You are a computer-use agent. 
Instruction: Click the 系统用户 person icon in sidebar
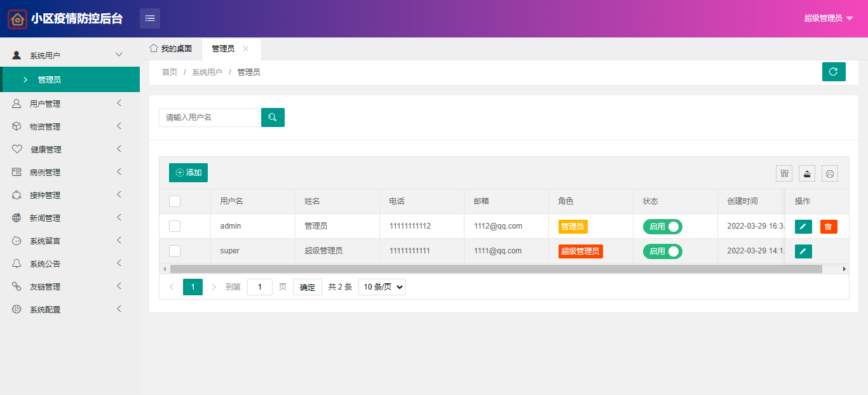[17, 55]
